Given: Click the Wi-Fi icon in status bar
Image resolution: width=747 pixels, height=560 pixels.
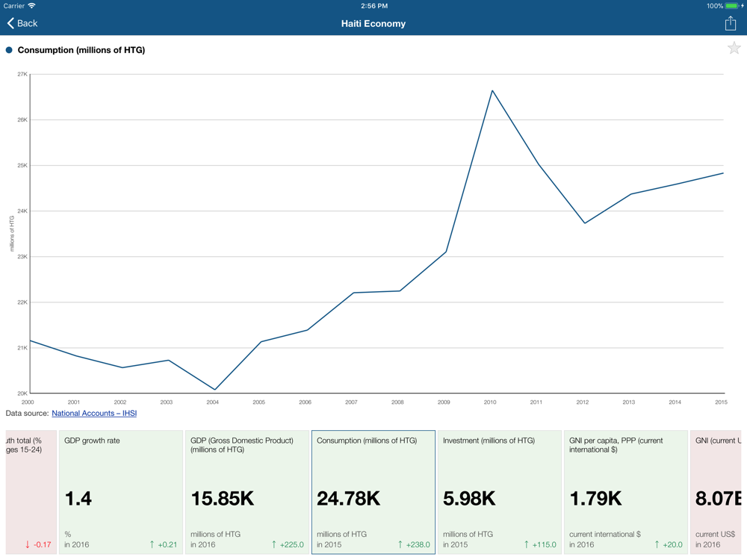Looking at the screenshot, I should (x=32, y=6).
